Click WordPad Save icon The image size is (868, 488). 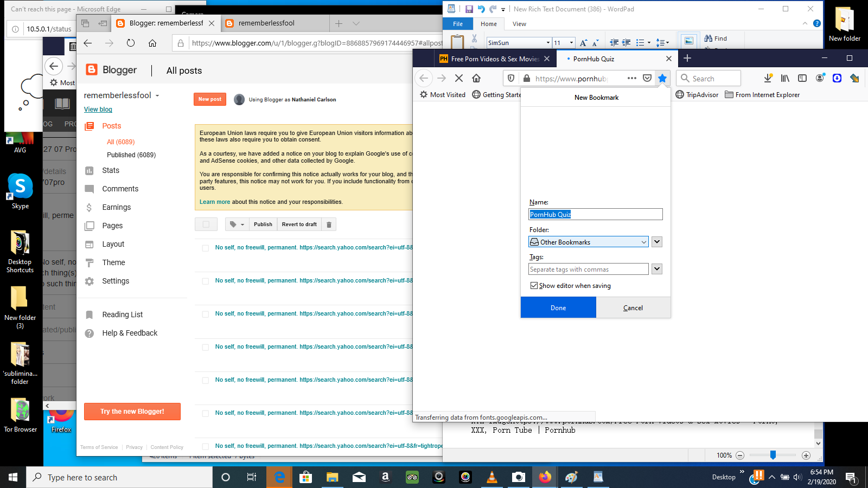point(469,9)
